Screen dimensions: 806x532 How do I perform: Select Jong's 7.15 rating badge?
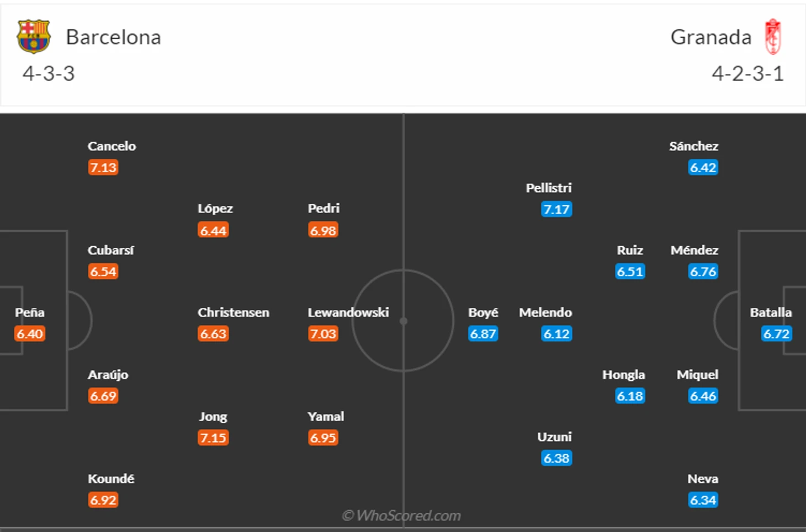pos(213,438)
